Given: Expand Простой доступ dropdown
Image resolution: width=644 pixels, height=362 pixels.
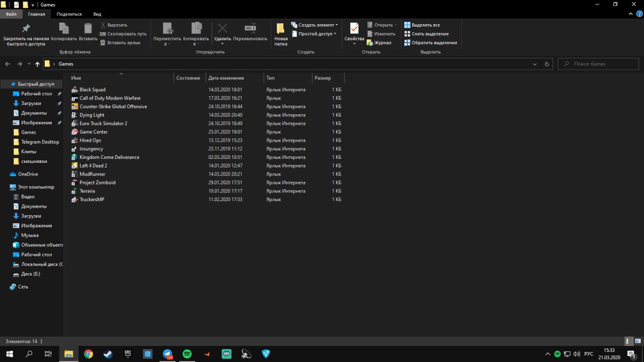Looking at the screenshot, I should point(314,34).
